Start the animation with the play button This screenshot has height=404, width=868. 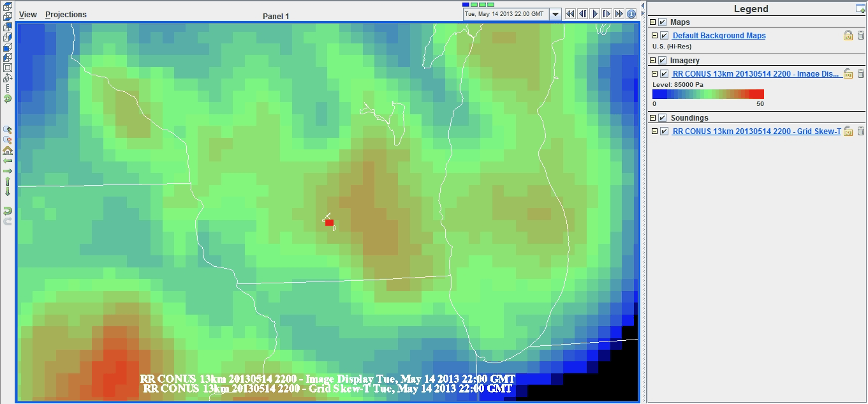point(595,14)
